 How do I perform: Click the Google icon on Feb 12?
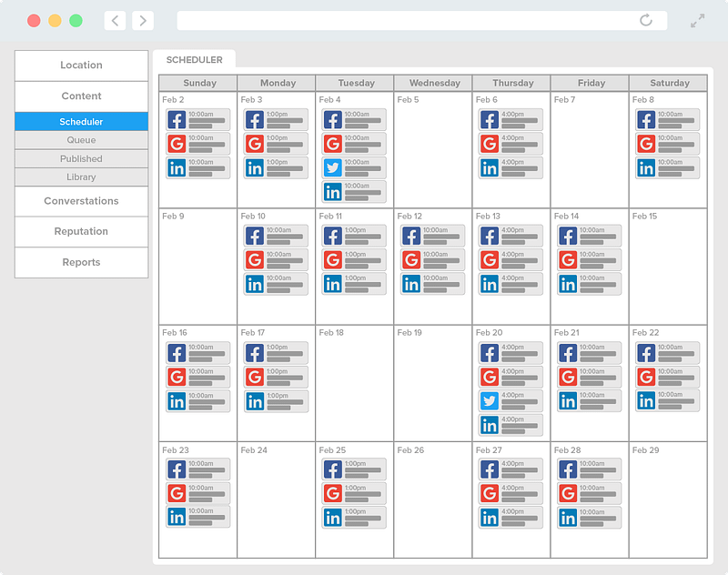tap(411, 260)
